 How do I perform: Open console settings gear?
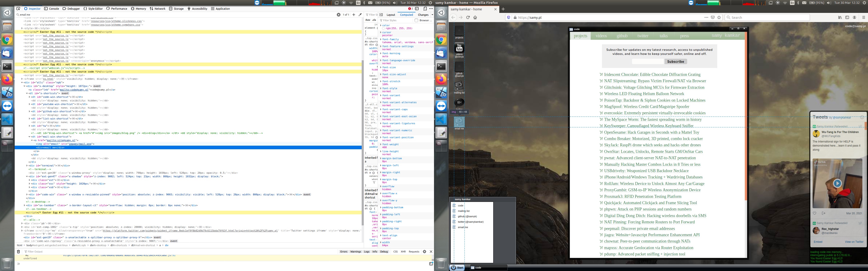tap(425, 252)
